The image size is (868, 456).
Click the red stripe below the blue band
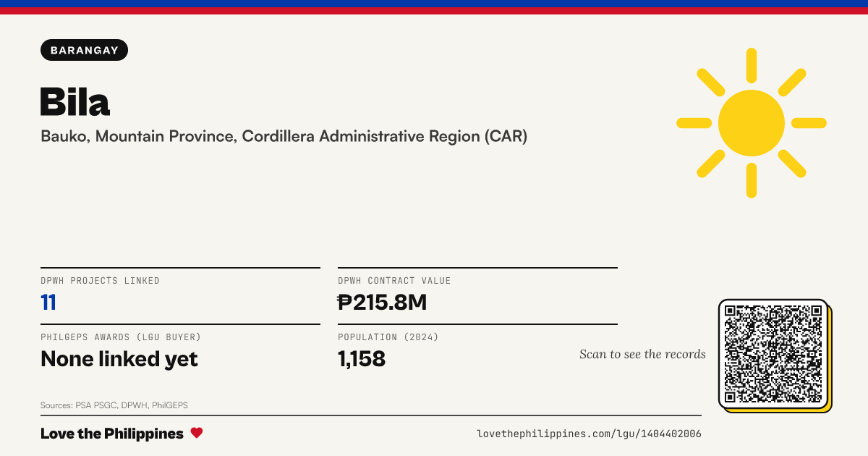coord(434,11)
